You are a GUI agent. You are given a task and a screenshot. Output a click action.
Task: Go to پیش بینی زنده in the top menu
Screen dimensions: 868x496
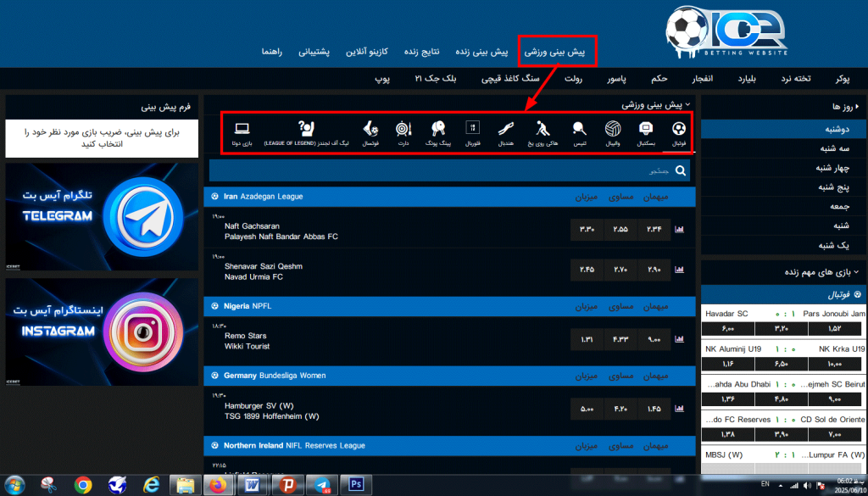coord(481,52)
